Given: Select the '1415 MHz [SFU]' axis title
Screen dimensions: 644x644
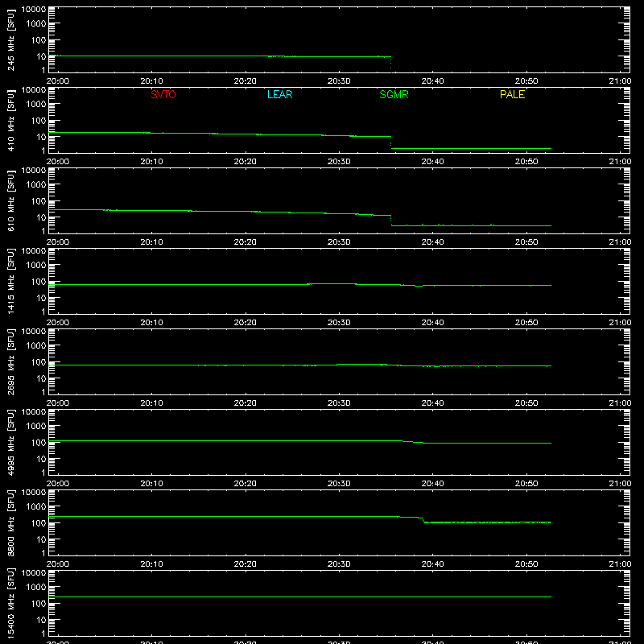Looking at the screenshot, I should [10, 281].
